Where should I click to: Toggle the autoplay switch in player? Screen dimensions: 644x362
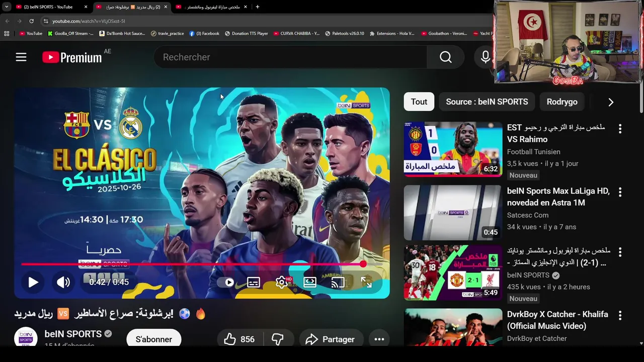coord(226,283)
